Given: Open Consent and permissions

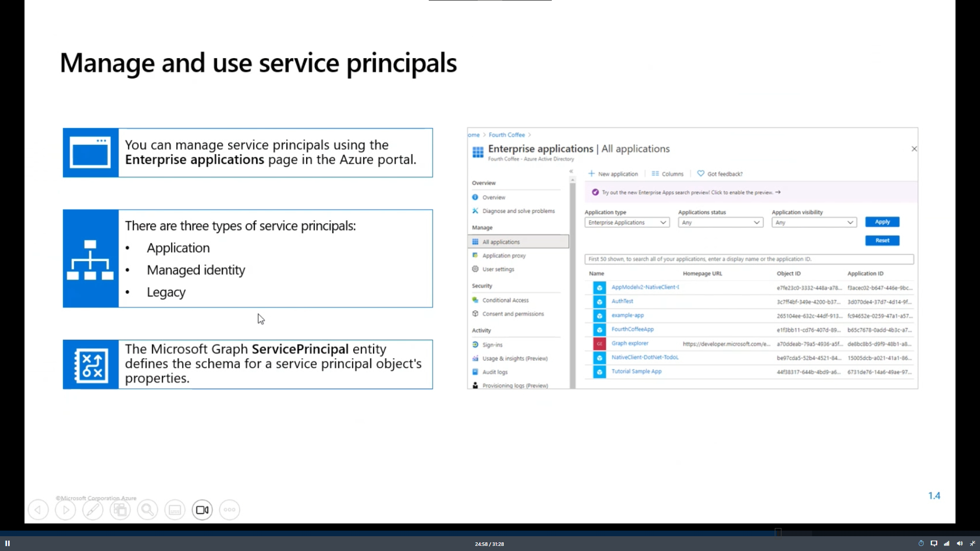Looking at the screenshot, I should coord(508,314).
